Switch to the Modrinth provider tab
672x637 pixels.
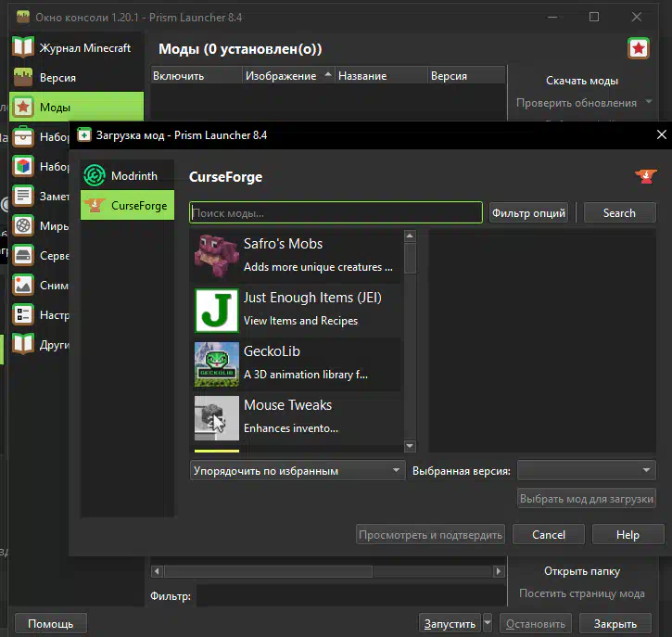[127, 175]
